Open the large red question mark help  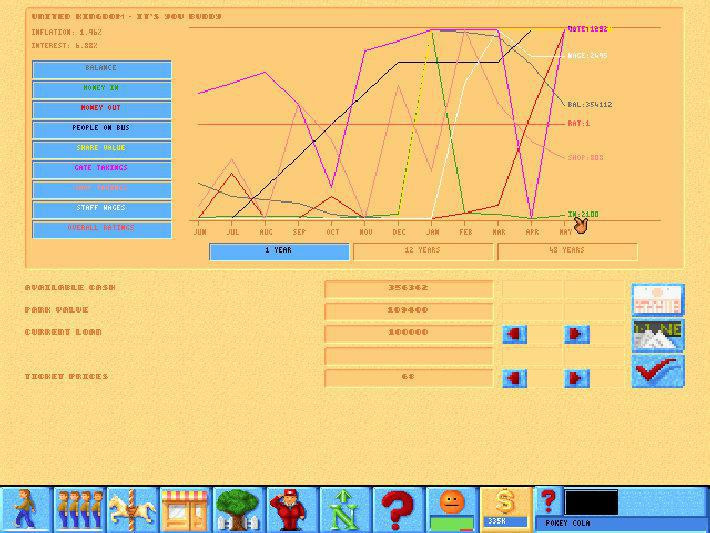click(x=398, y=509)
